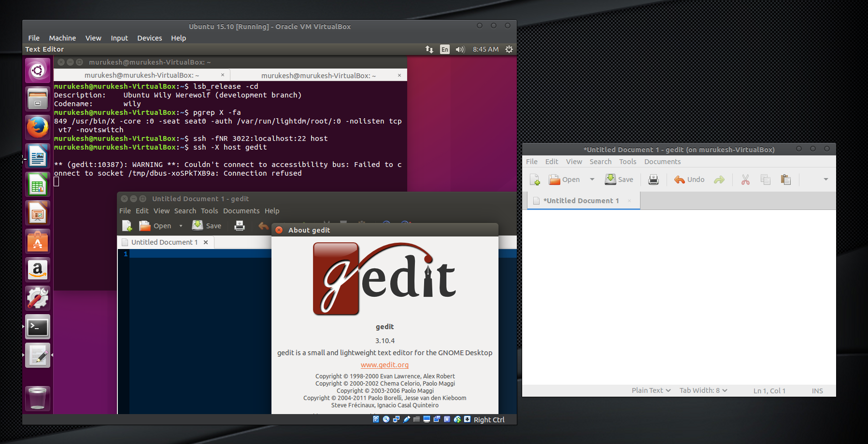The height and width of the screenshot is (444, 868).
Task: Click VirtualBox optical disk status icon
Action: point(386,419)
